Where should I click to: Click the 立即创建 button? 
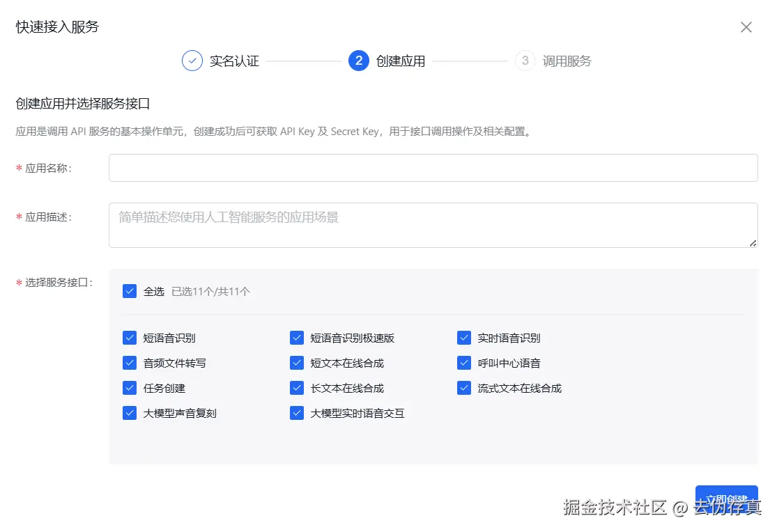click(726, 499)
